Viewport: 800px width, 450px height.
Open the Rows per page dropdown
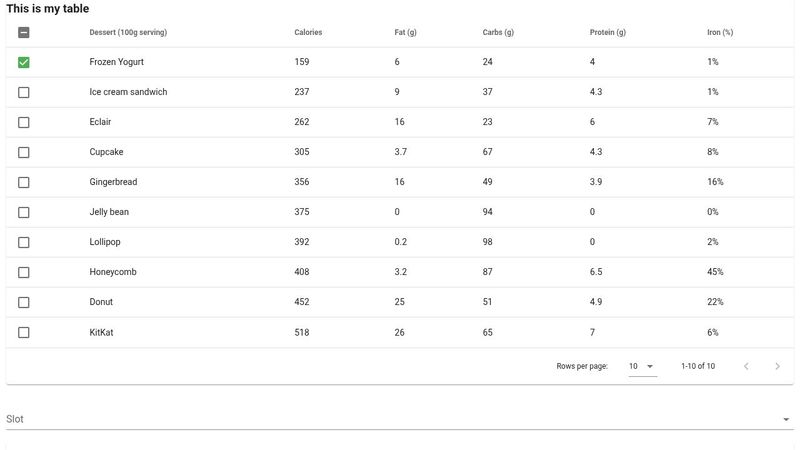point(641,366)
